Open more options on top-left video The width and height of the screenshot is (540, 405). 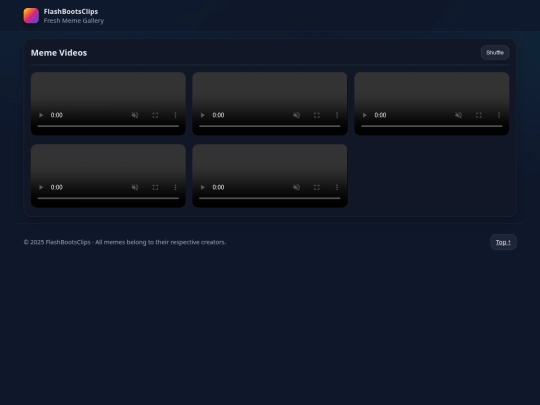pos(175,115)
